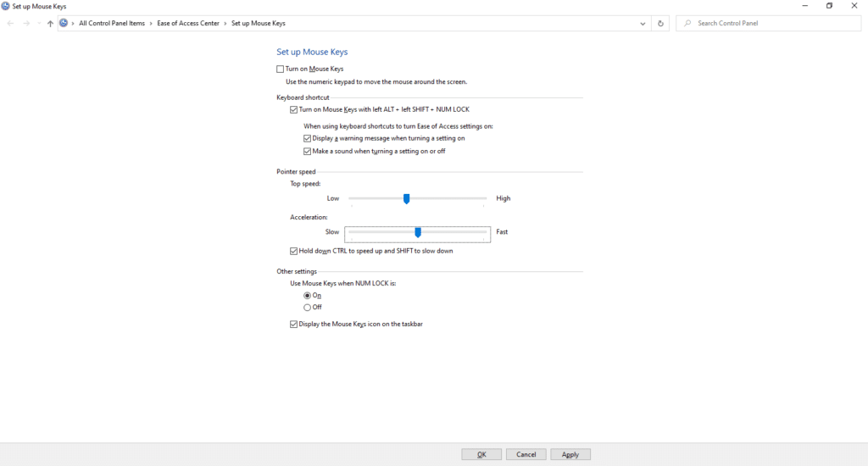Screen dimensions: 868x466
Task: Click the Back navigation arrow
Action: (10, 23)
